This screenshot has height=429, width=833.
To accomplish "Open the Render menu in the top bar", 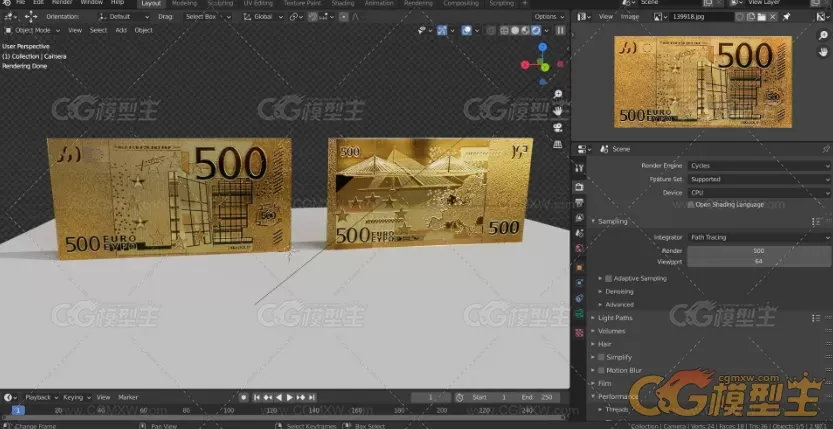I will (x=62, y=3).
